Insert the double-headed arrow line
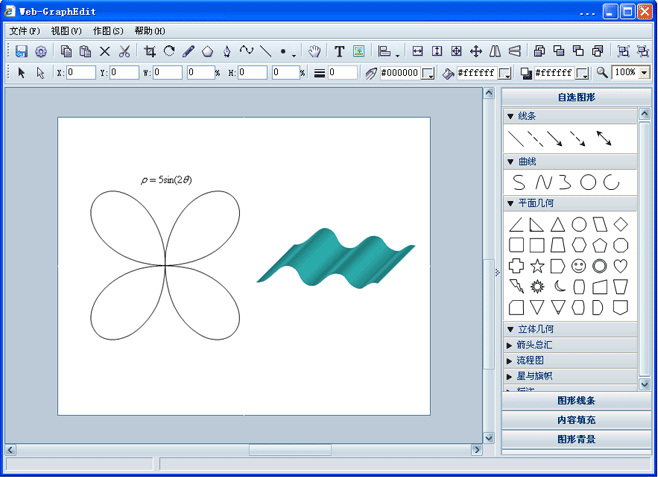The width and height of the screenshot is (658, 477). 604,138
